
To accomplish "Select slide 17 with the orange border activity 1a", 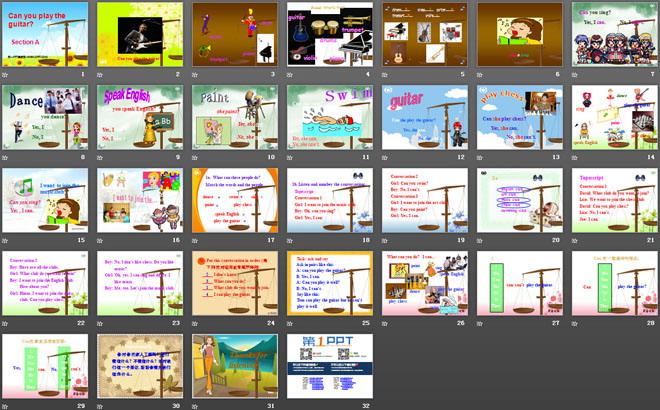I will pos(235,200).
